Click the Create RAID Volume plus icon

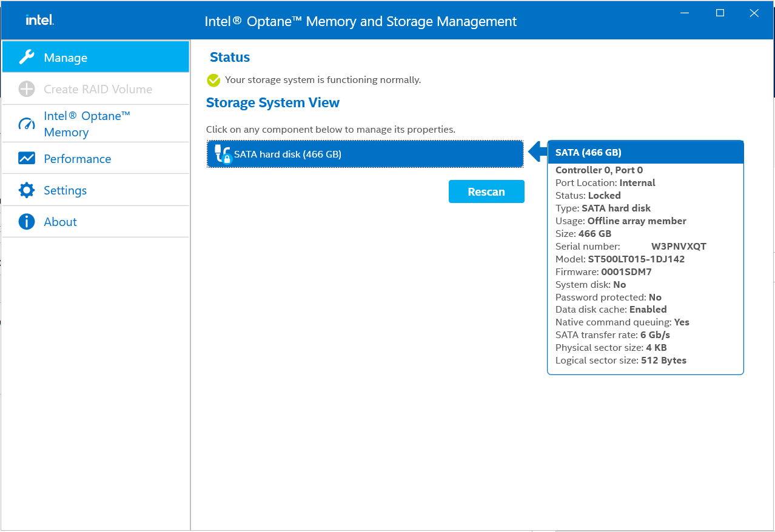(x=27, y=88)
